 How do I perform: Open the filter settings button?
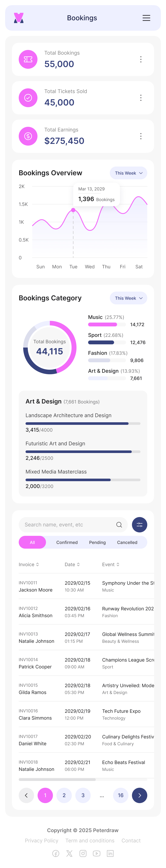(139, 525)
